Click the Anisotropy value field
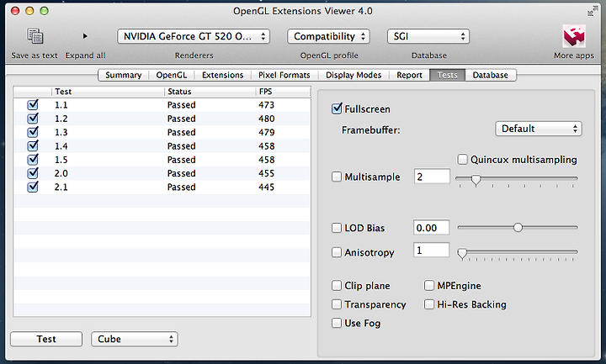This screenshot has height=364, width=606. tap(431, 251)
